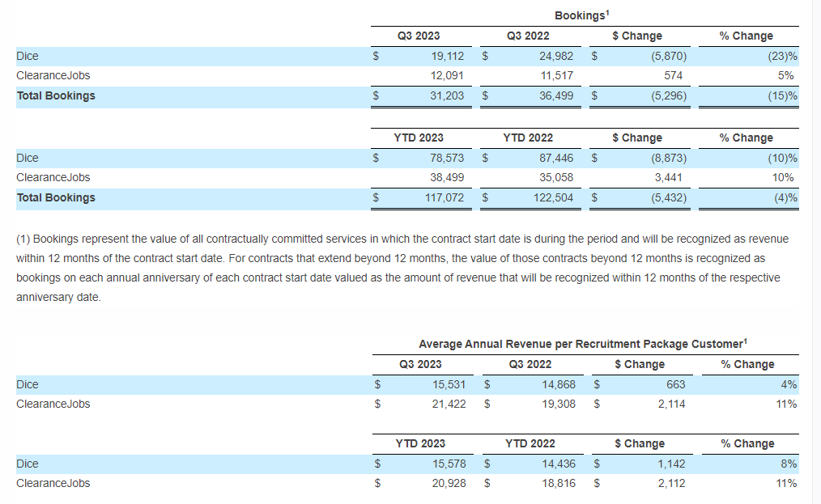The height and width of the screenshot is (504, 821).
Task: Click Total Bookings value 36,499
Action: (556, 95)
